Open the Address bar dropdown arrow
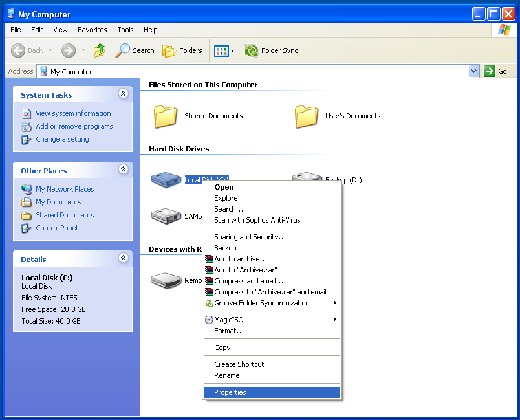Viewport: 520px width, 420px height. (x=474, y=71)
